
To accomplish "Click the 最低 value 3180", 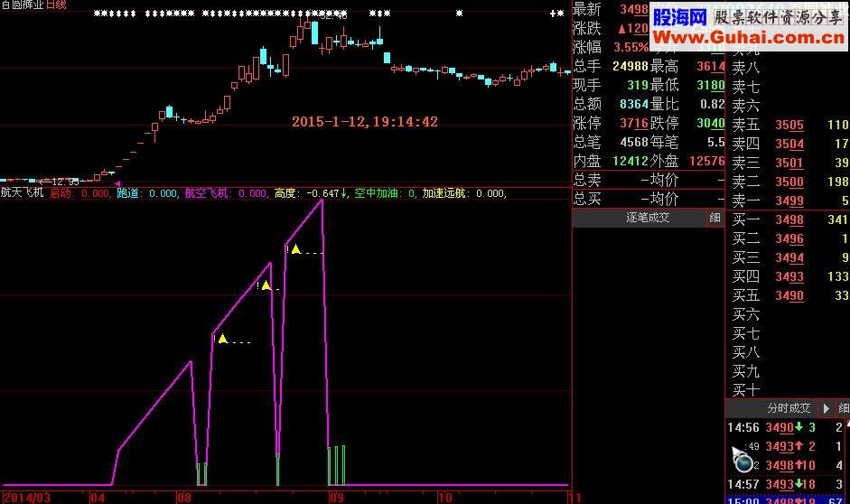I will tap(711, 86).
